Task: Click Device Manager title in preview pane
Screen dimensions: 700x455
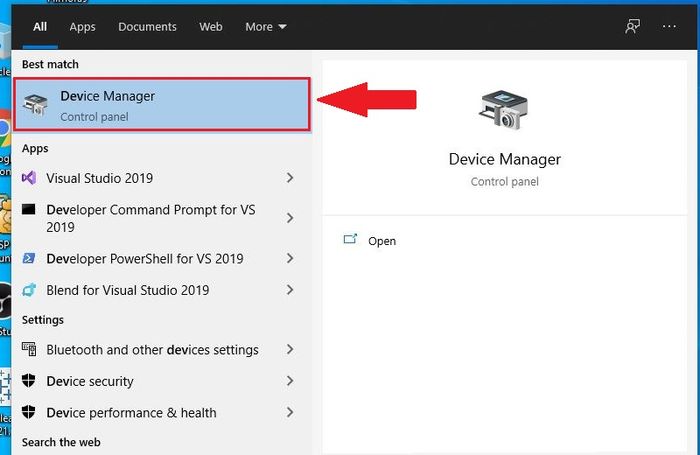Action: tap(504, 159)
